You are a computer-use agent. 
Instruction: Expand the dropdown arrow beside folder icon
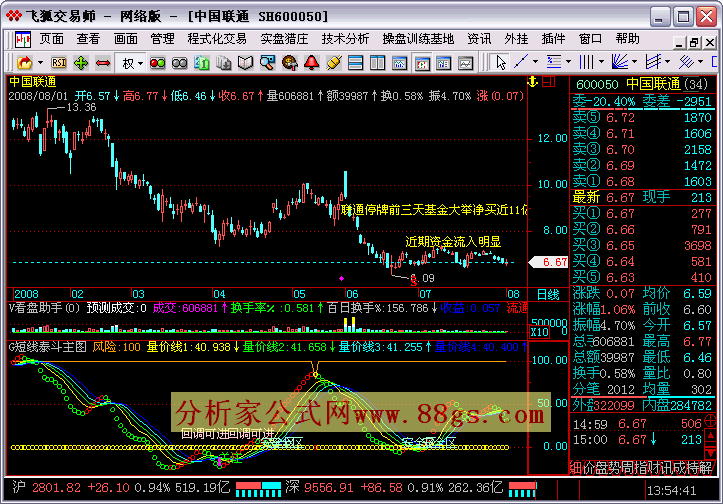pos(41,62)
